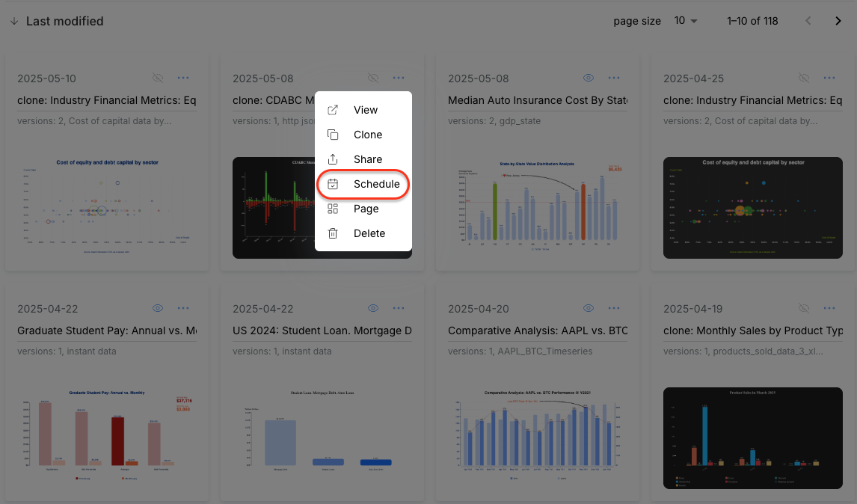The width and height of the screenshot is (857, 504).
Task: Click title 'Comparative Analysis: AAPL vs. BTC'
Action: point(538,331)
